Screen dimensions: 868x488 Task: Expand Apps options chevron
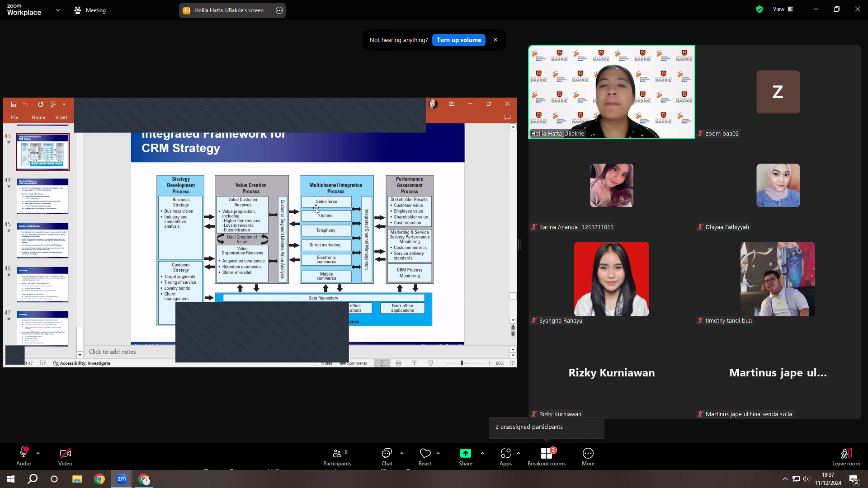point(519,453)
